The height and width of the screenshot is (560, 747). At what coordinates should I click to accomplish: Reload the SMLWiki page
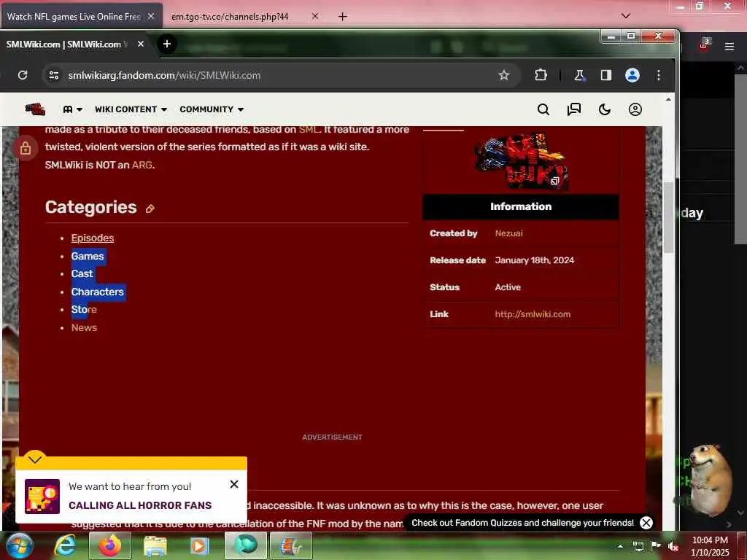23,75
